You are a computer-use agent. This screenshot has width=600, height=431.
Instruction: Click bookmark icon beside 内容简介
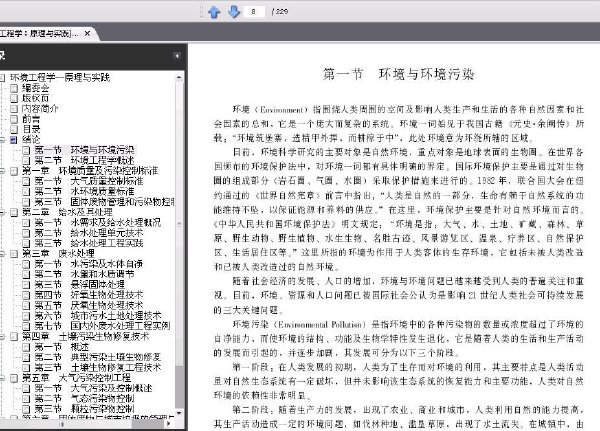[x=14, y=109]
